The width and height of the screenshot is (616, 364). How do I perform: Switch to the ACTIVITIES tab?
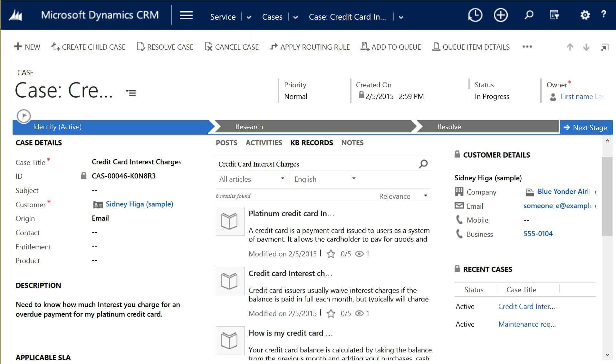click(x=264, y=143)
